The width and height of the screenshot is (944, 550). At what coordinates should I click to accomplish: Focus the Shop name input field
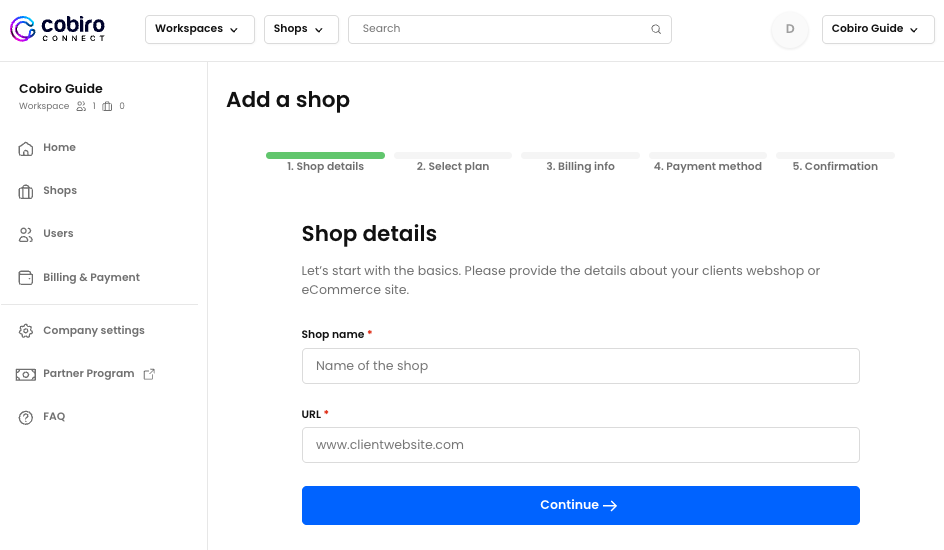[580, 366]
